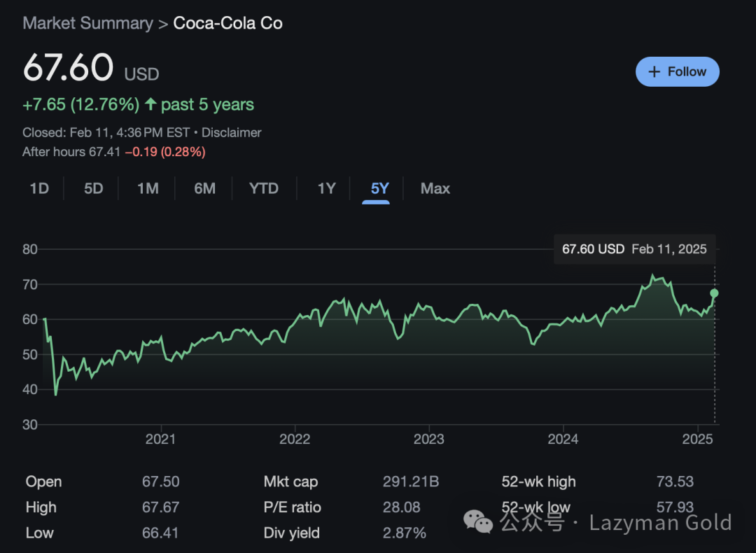
Task: Click the Closed: Feb 11, 4:36 PM EST text
Action: tap(106, 132)
